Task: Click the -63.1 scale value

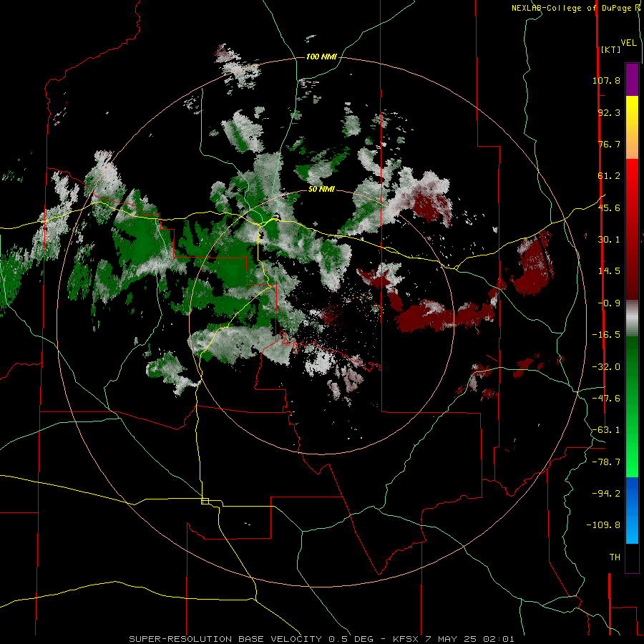Action: point(606,430)
